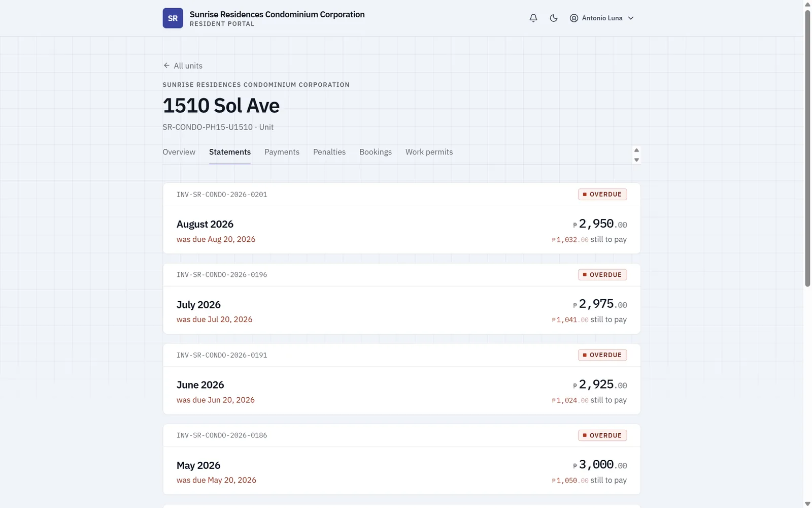Click the ₱2,950.00 amount
Viewport: 812px width, 508px height.
point(600,224)
